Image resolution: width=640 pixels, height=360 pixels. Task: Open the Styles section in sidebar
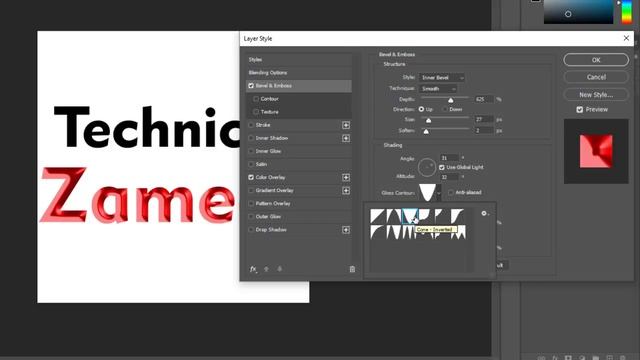pyautogui.click(x=299, y=60)
